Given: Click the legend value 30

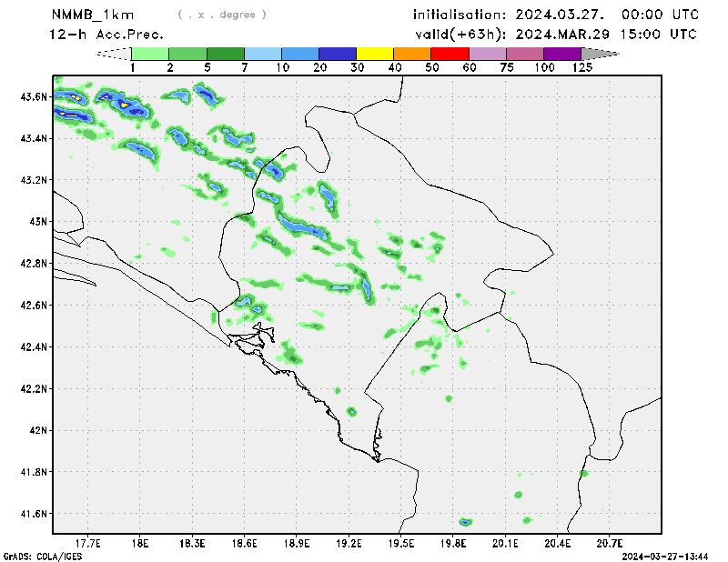Looking at the screenshot, I should [357, 68].
